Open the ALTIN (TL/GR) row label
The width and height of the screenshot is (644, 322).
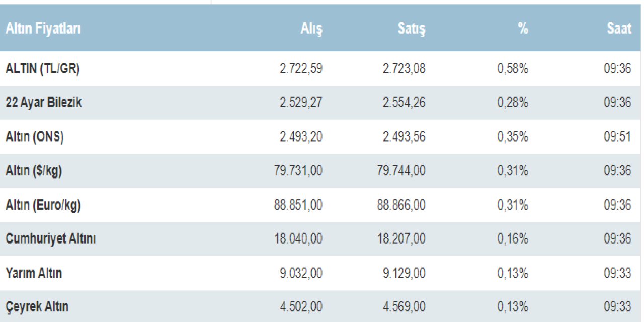click(x=43, y=69)
